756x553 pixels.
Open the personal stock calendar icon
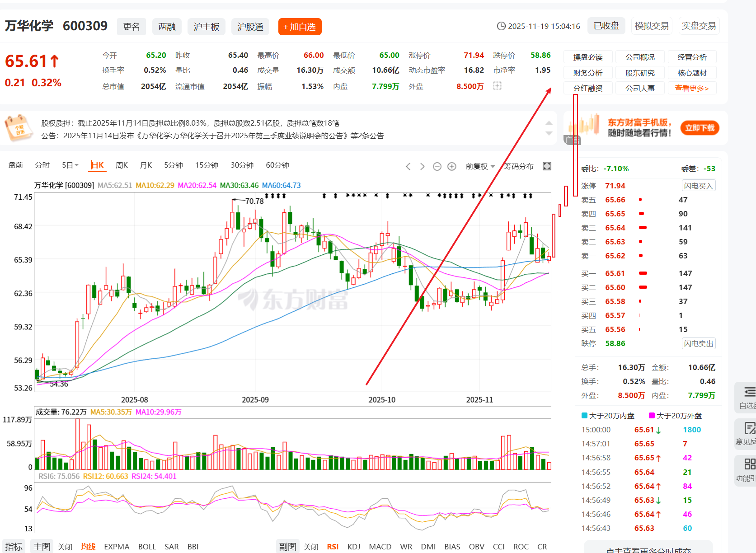coord(18,128)
